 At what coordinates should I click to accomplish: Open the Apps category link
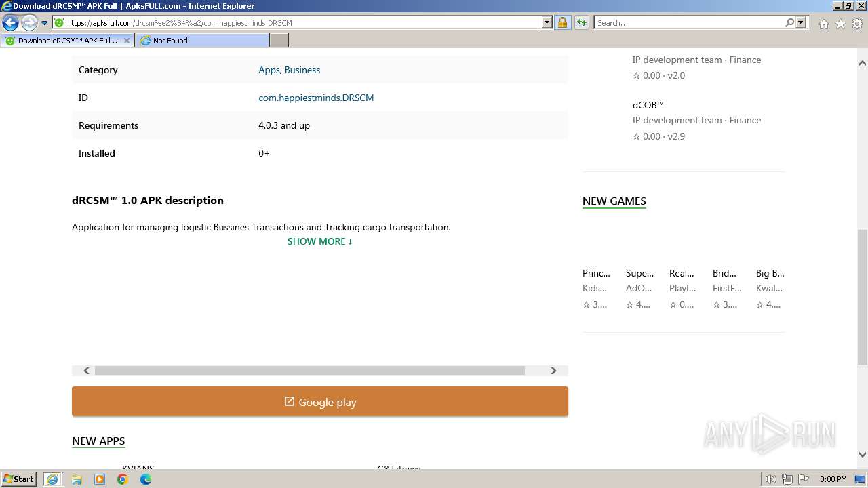click(269, 70)
